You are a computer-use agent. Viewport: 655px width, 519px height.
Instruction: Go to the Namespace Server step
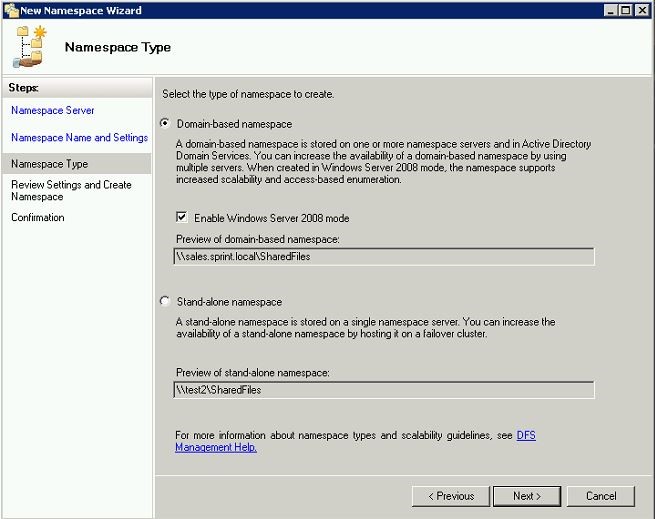(53, 110)
